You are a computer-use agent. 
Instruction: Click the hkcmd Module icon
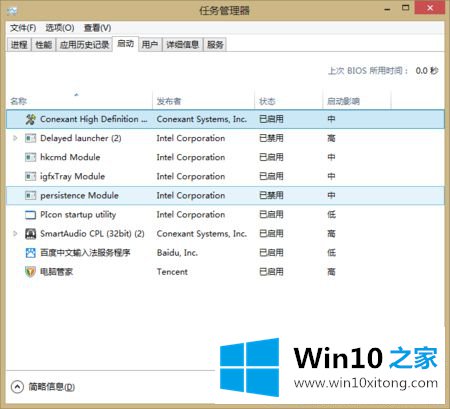coord(30,157)
